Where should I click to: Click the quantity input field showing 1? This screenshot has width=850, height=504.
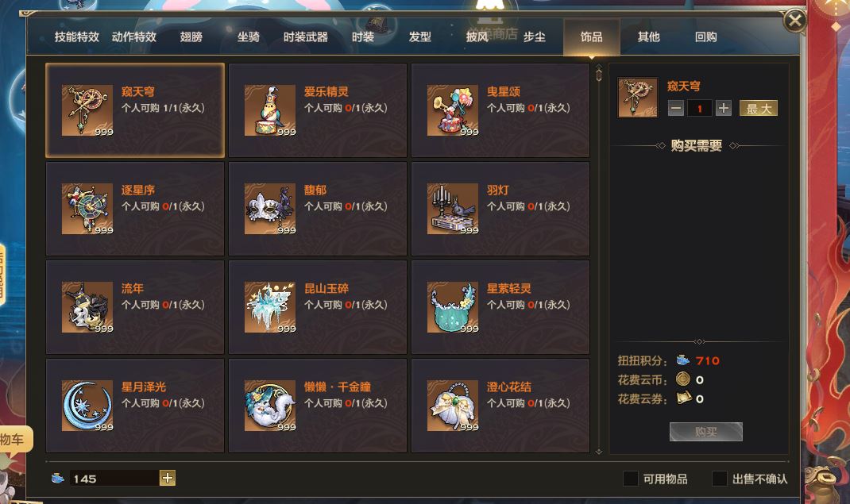[x=699, y=108]
